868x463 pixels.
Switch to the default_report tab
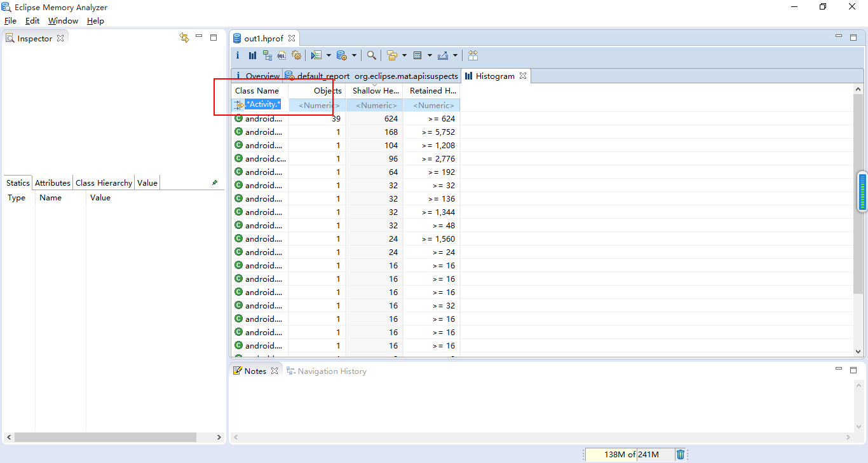(x=322, y=76)
